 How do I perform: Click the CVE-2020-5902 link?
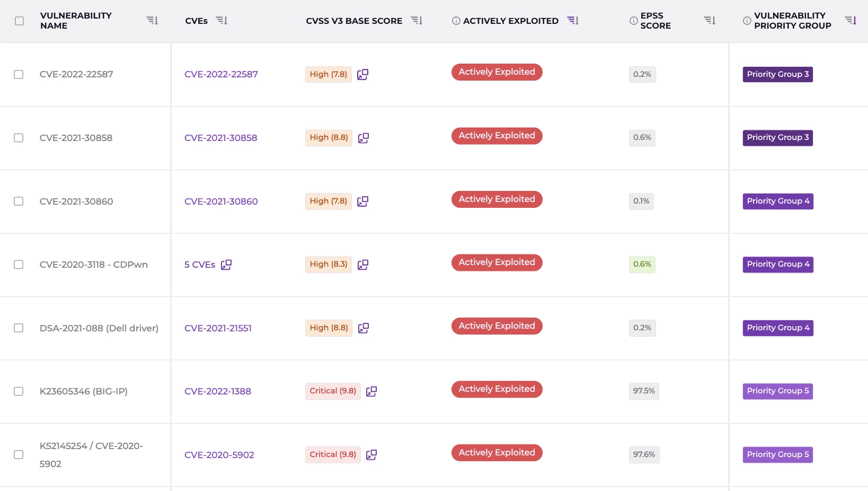click(219, 455)
